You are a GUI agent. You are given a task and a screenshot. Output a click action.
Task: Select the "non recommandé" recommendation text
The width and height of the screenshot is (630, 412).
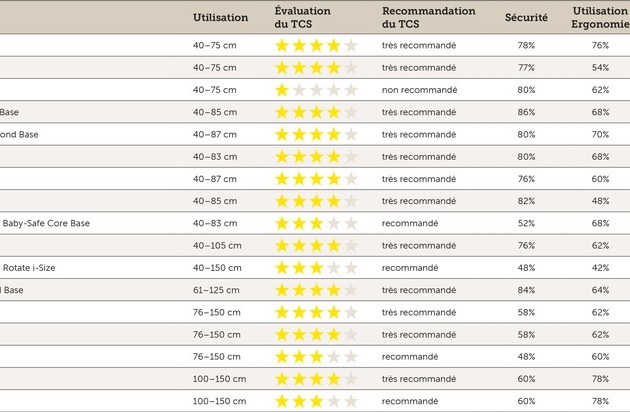click(420, 90)
